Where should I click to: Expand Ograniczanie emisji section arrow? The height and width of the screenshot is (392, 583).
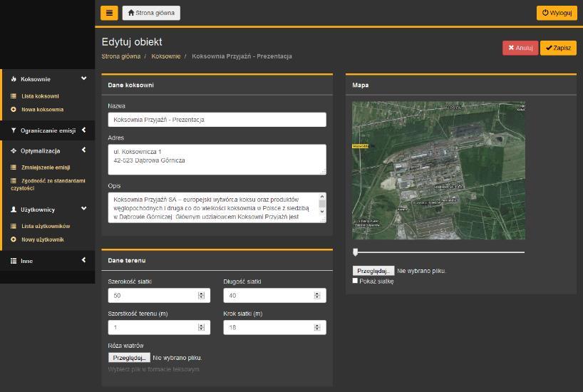[x=83, y=130]
